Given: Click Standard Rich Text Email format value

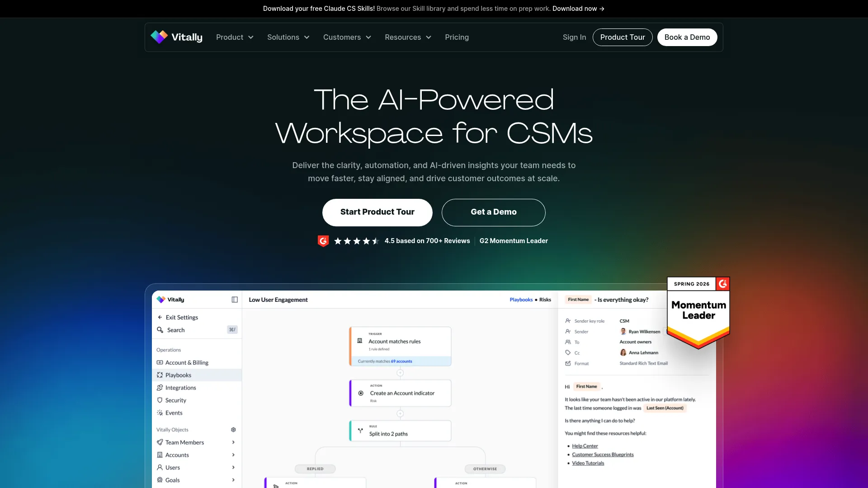Looking at the screenshot, I should (643, 363).
